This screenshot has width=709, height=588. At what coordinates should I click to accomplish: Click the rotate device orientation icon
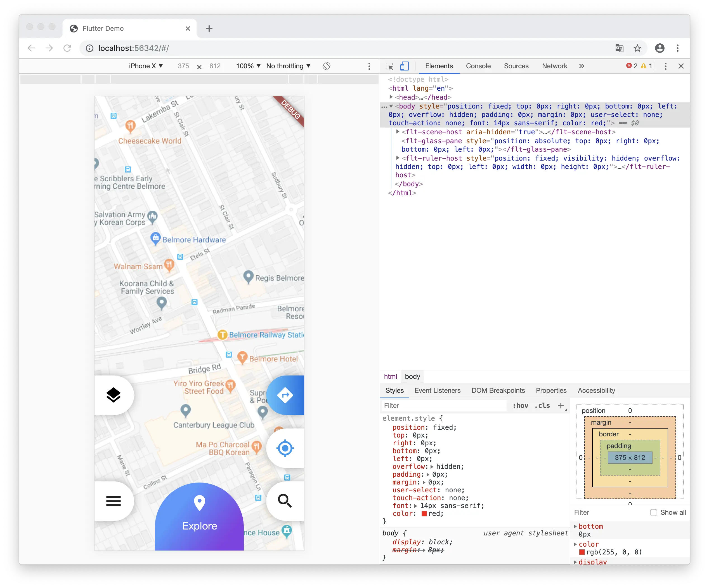coord(327,66)
